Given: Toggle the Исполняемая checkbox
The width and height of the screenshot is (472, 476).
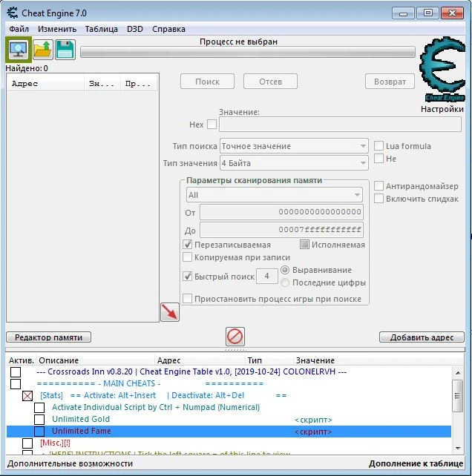Looking at the screenshot, I should coord(304,245).
